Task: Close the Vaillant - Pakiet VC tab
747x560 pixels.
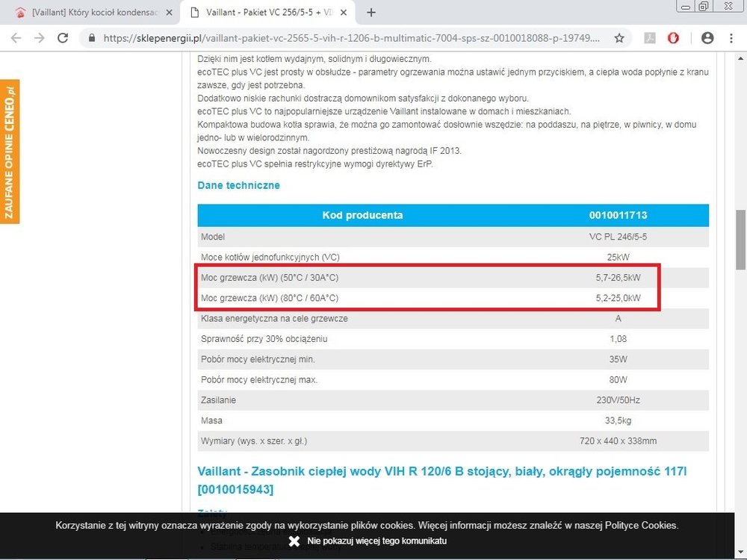Action: click(x=347, y=13)
